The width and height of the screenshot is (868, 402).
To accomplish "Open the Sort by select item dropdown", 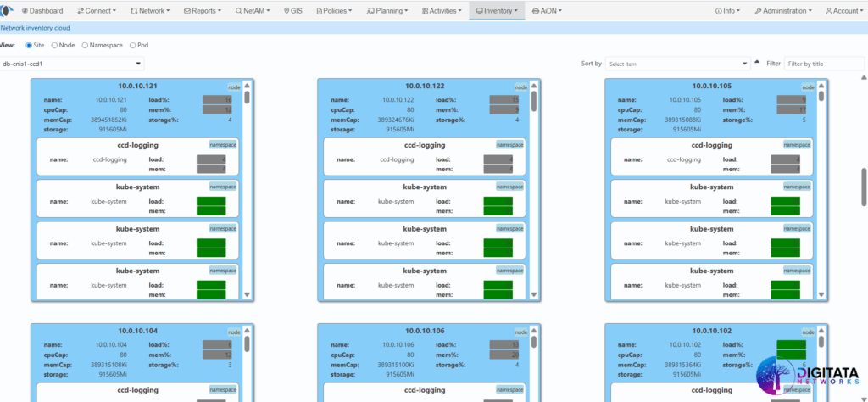I will coord(677,64).
